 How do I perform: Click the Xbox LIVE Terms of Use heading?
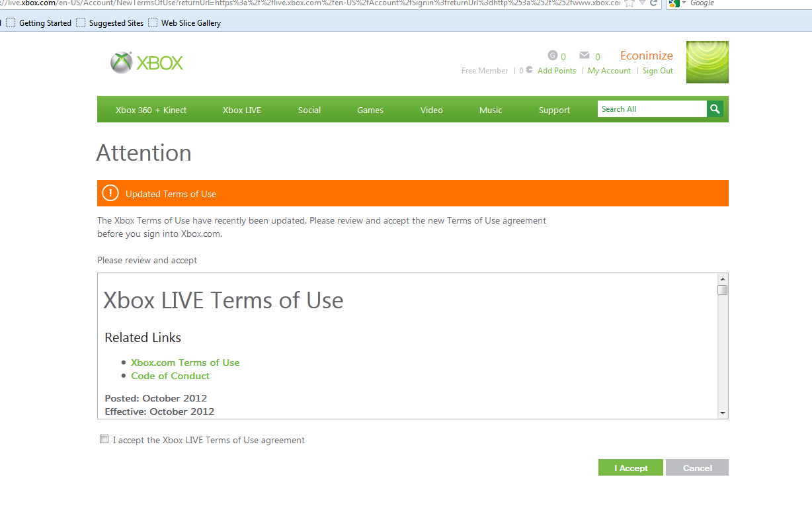click(x=223, y=300)
